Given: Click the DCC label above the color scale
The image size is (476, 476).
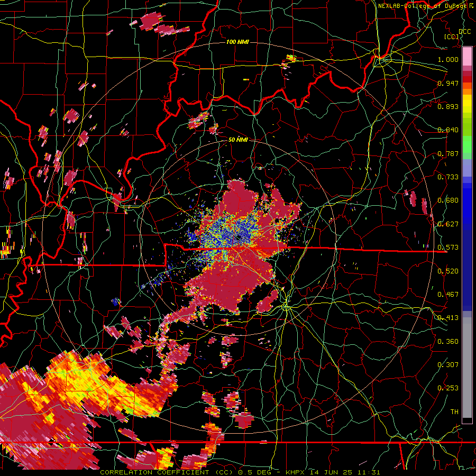Looking at the screenshot, I should coord(464,32).
